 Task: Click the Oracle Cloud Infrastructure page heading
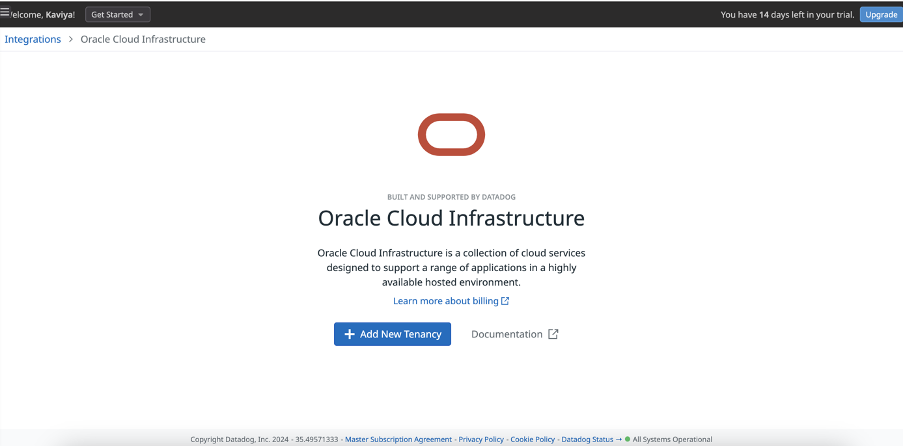tap(451, 219)
